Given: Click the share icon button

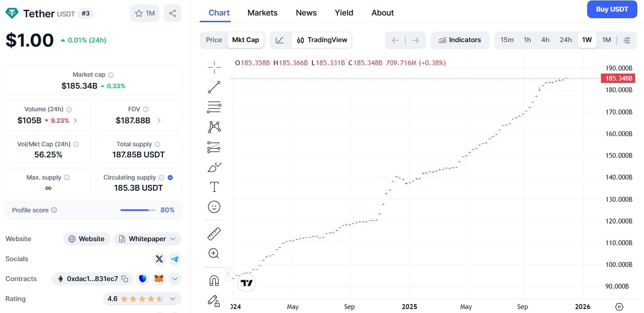Looking at the screenshot, I should (172, 13).
